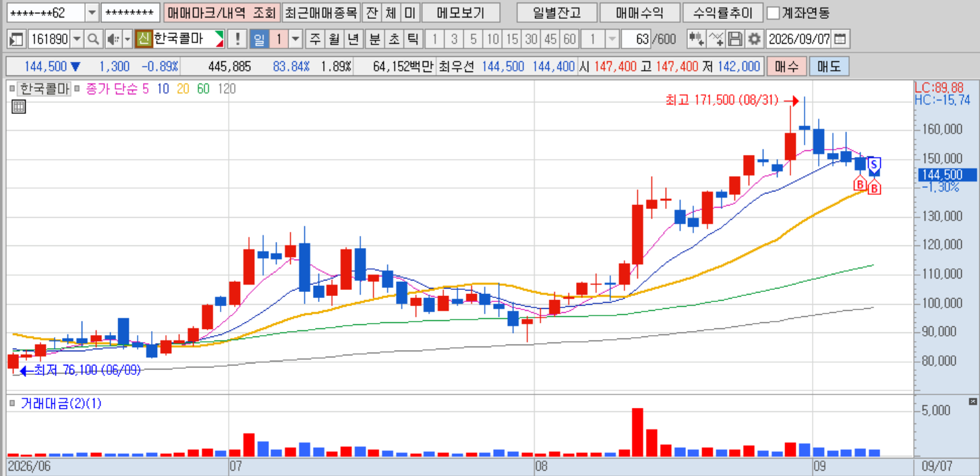Viewport: 980px width, 476px height.
Task: Close the 거래대금 volume pane
Action: point(973,401)
